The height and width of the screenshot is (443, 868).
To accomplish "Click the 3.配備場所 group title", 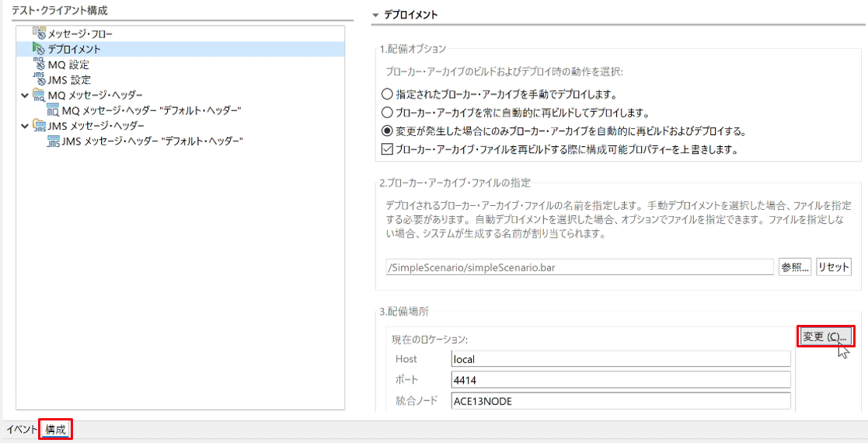I will click(x=404, y=311).
